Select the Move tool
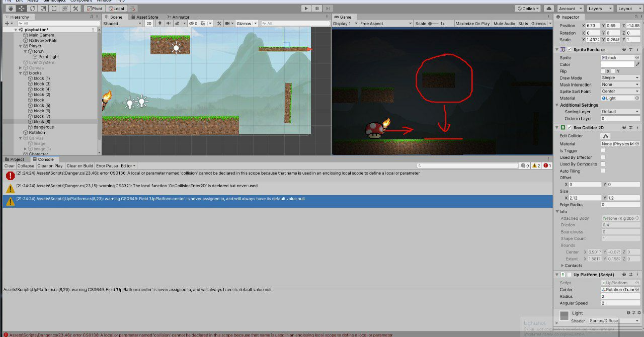This screenshot has height=337, width=644. pyautogui.click(x=21, y=9)
